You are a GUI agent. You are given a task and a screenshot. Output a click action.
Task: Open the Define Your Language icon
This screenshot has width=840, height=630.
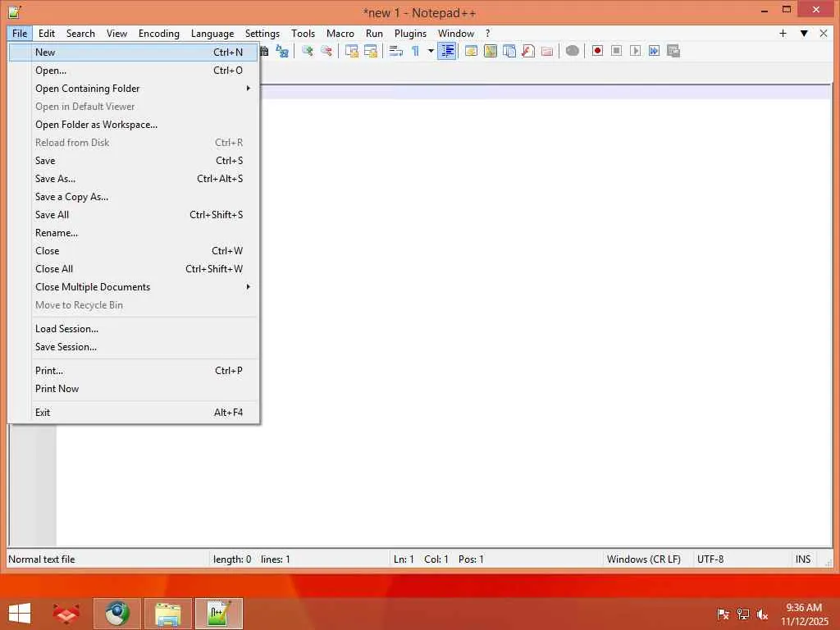(472, 51)
